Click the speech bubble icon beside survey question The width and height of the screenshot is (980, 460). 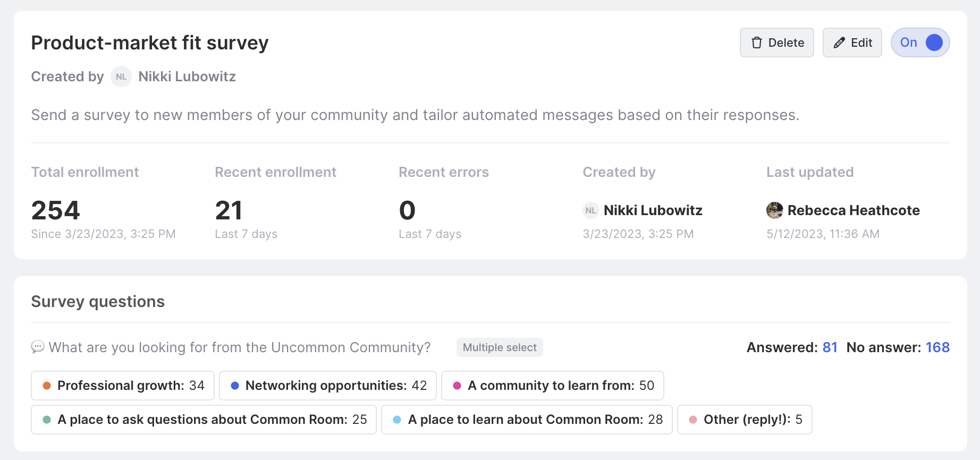38,347
